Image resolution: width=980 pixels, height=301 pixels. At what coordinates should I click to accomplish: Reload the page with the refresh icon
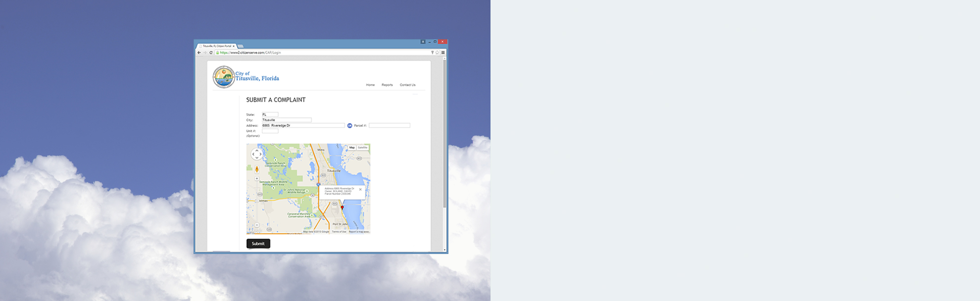[211, 52]
